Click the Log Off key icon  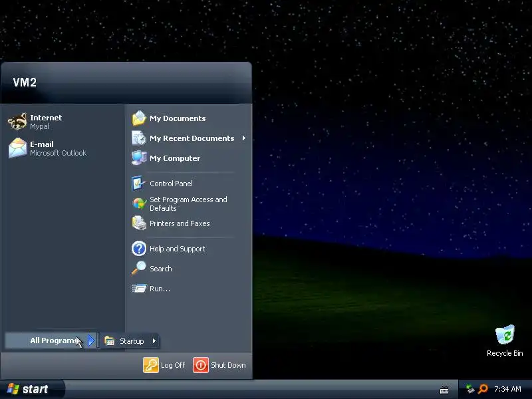[151, 365]
